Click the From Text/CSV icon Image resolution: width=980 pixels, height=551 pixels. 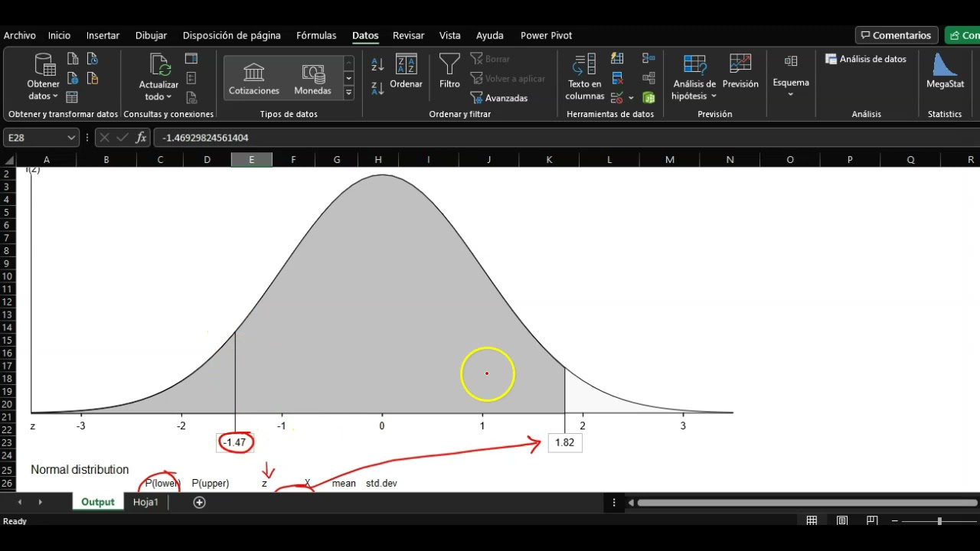73,59
